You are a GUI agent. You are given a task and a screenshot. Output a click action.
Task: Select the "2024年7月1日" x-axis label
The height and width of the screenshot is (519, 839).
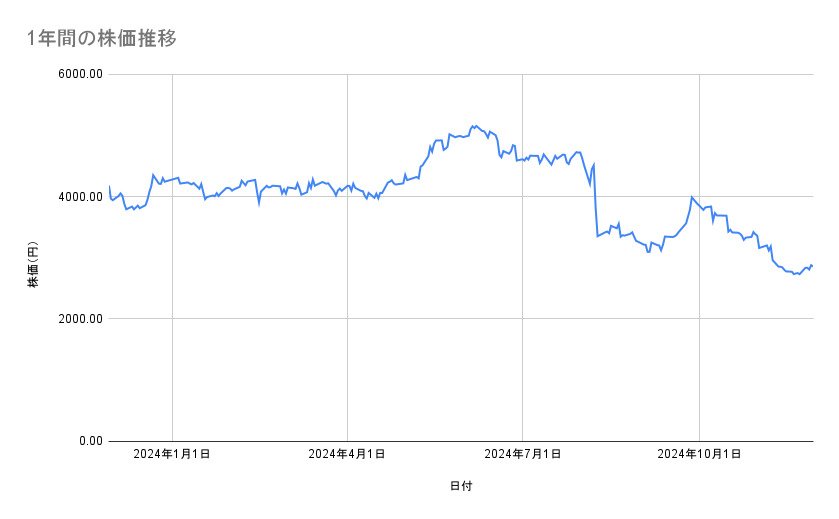pyautogui.click(x=522, y=455)
